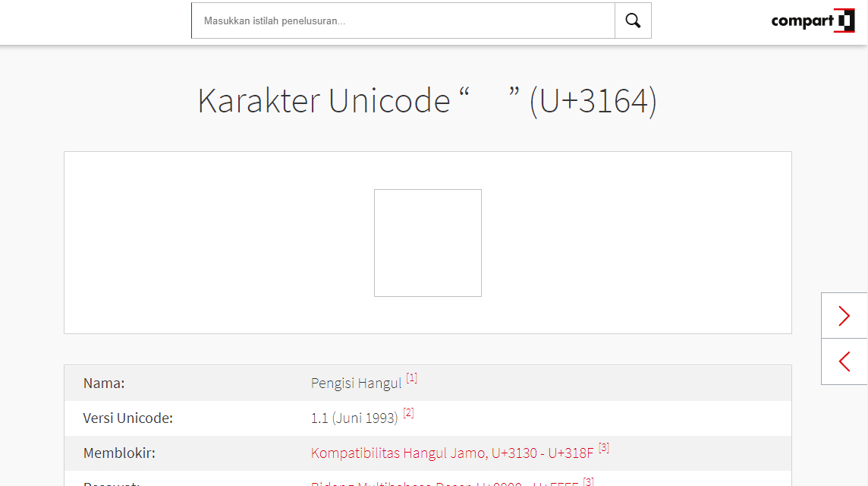
Task: Focus the search term input field
Action: [x=403, y=21]
